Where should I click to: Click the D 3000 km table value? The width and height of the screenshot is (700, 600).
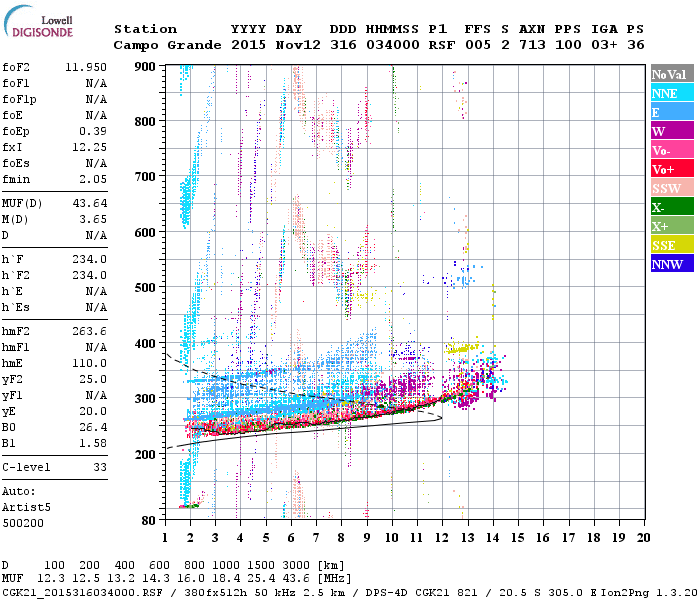click(296, 566)
